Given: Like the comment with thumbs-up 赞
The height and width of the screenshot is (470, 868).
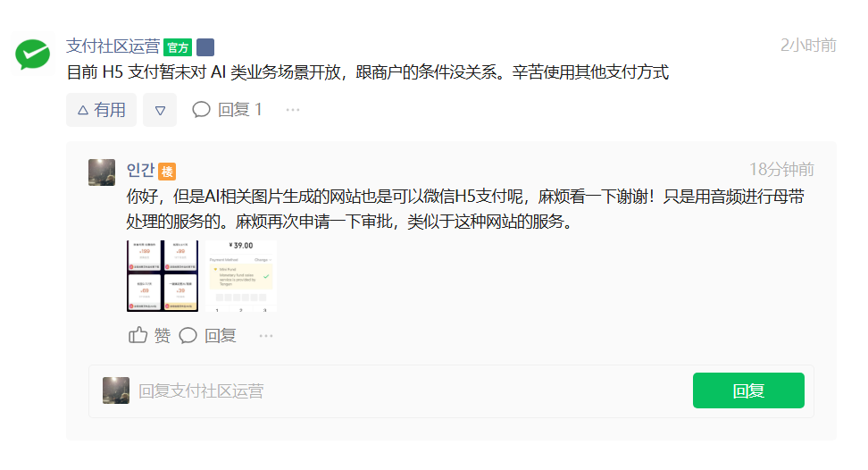Looking at the screenshot, I should tap(149, 335).
